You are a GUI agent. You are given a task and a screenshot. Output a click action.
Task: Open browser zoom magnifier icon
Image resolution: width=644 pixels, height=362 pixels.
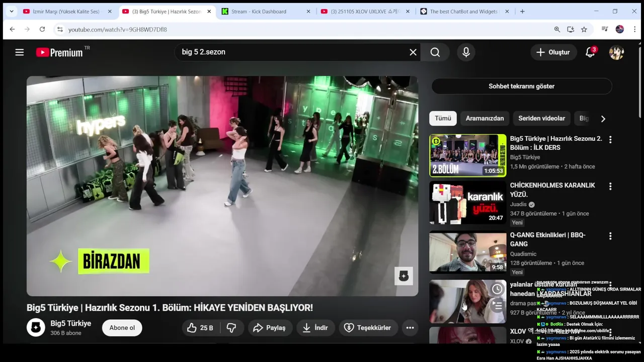[557, 30]
